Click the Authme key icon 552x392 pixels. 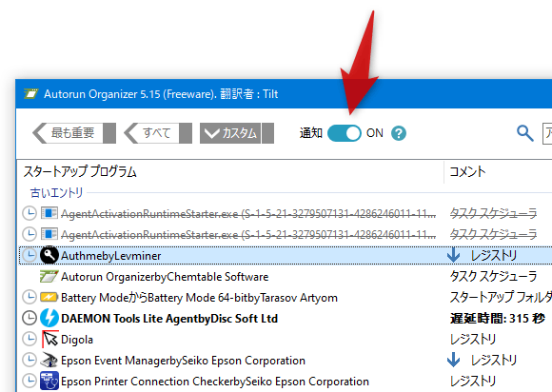pyautogui.click(x=49, y=255)
